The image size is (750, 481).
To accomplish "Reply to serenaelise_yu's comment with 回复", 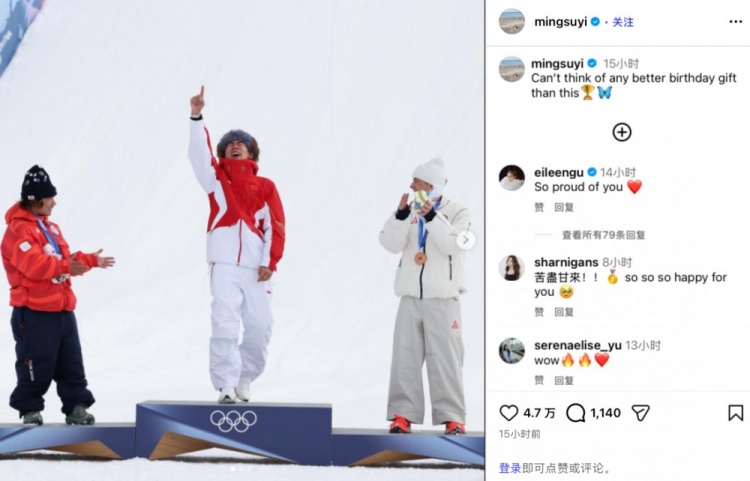I will [x=564, y=380].
